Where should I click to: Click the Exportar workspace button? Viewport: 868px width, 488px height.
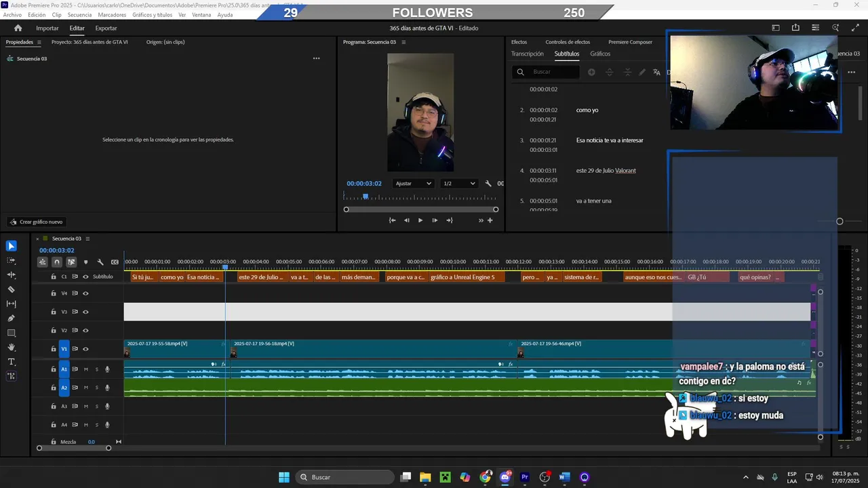coord(106,28)
